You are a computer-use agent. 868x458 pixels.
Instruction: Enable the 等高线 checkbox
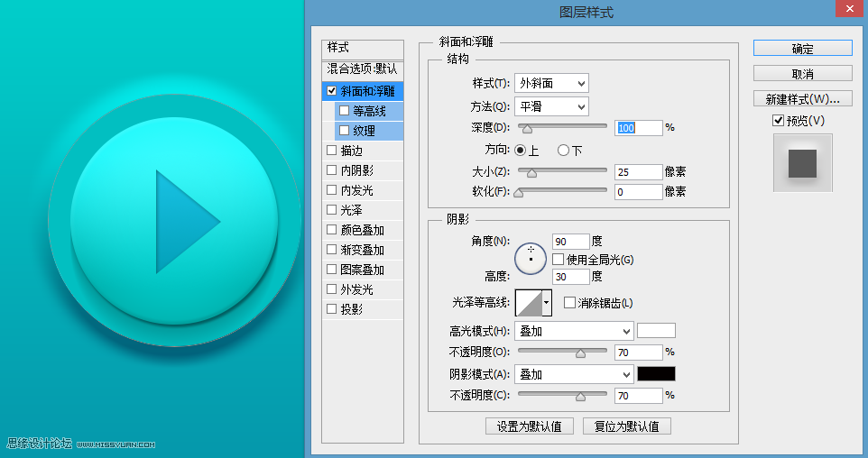click(x=345, y=111)
